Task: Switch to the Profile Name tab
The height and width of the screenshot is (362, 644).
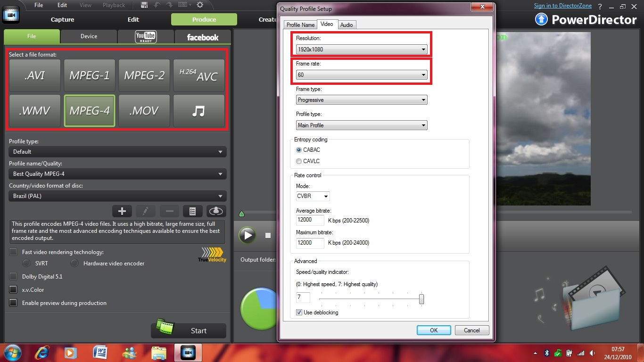Action: tap(300, 25)
